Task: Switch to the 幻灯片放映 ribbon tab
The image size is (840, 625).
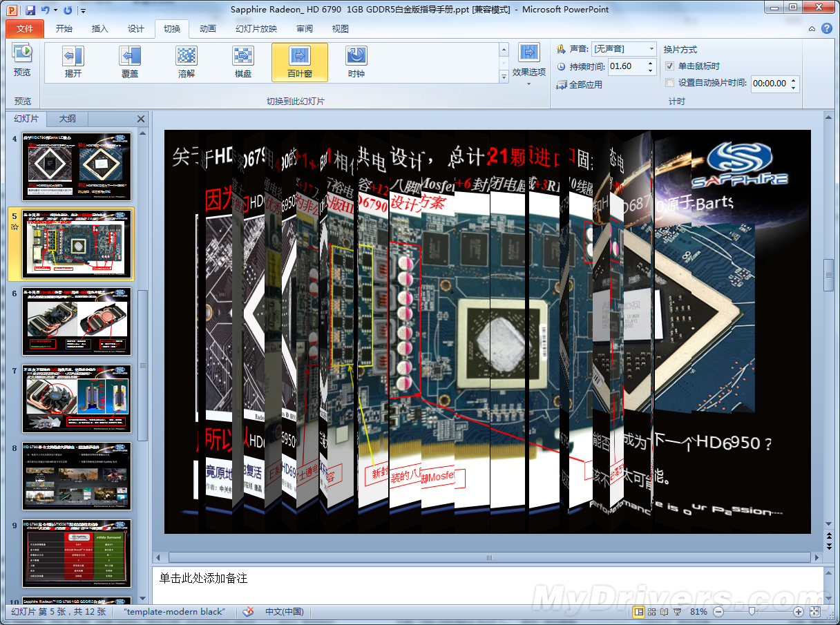Action: click(256, 29)
